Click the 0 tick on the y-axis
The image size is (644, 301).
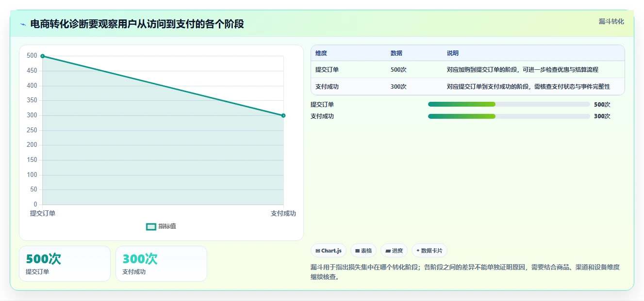(35, 204)
